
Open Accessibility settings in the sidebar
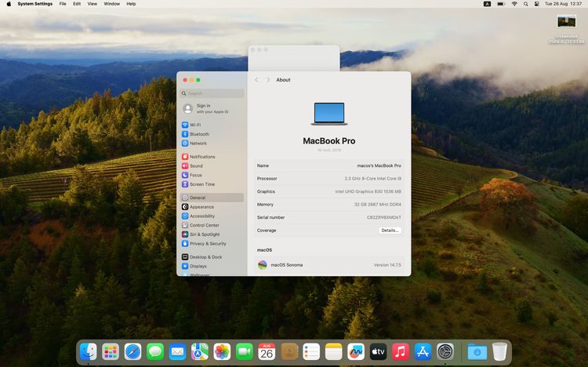click(x=212, y=216)
